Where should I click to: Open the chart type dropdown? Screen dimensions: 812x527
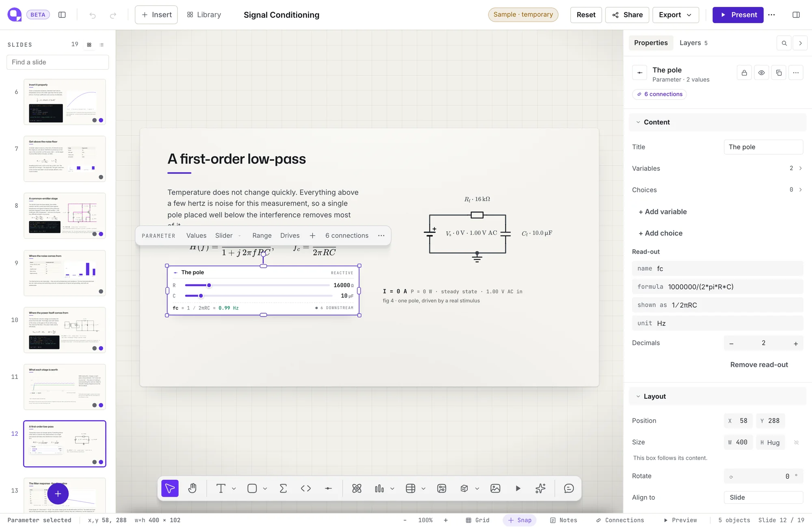(392, 489)
